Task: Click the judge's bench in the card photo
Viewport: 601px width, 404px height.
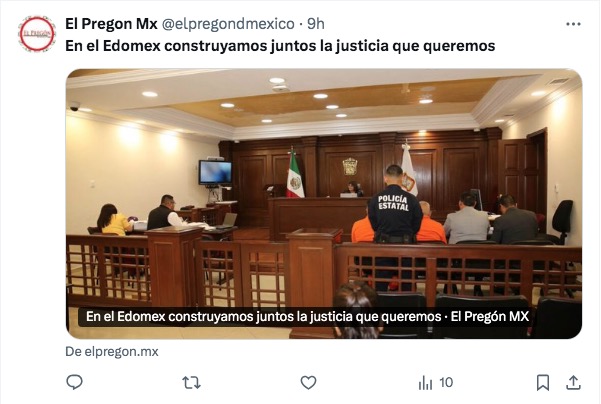Action: tap(318, 218)
